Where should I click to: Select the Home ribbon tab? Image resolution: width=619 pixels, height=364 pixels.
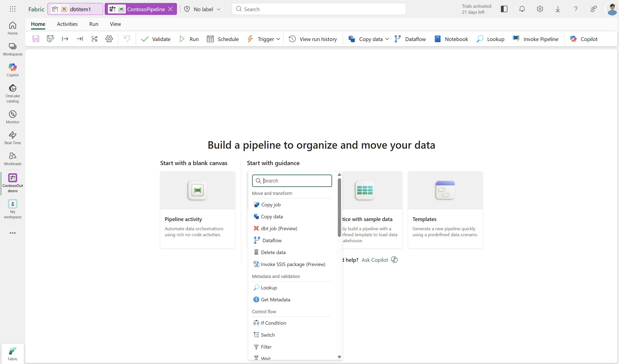38,24
